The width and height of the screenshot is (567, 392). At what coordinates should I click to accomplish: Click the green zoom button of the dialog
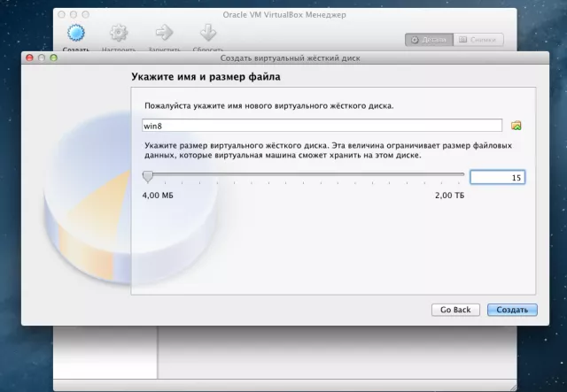(53, 58)
